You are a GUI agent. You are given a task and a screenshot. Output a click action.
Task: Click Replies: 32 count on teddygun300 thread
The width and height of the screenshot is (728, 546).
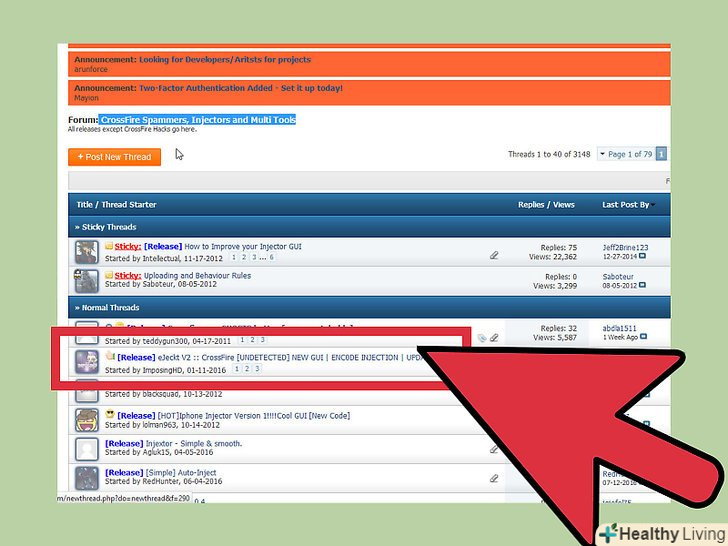(559, 328)
